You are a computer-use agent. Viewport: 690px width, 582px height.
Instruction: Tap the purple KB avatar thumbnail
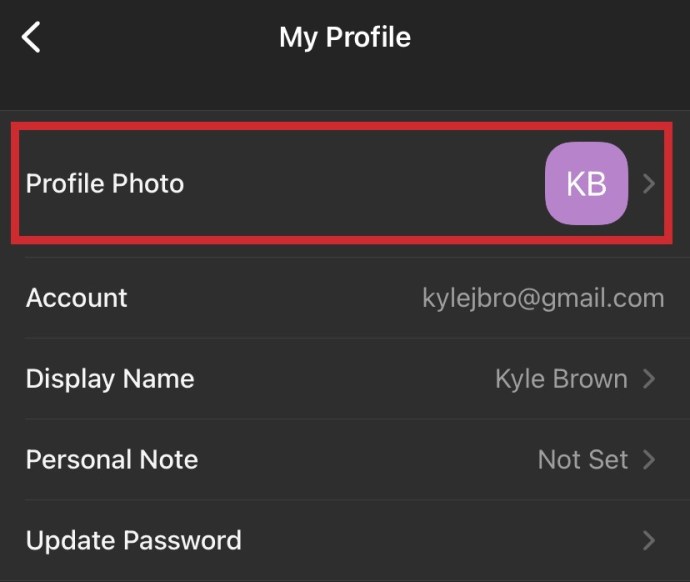pos(586,183)
